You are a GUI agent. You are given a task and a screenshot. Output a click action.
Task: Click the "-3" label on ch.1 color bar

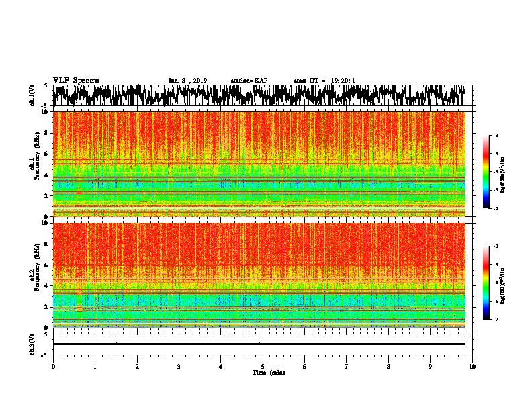pyautogui.click(x=495, y=135)
